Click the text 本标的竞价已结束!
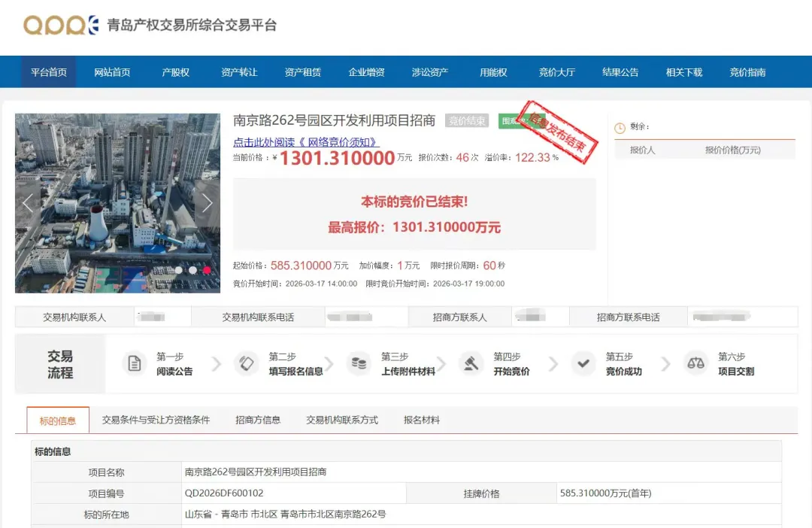 (x=414, y=202)
